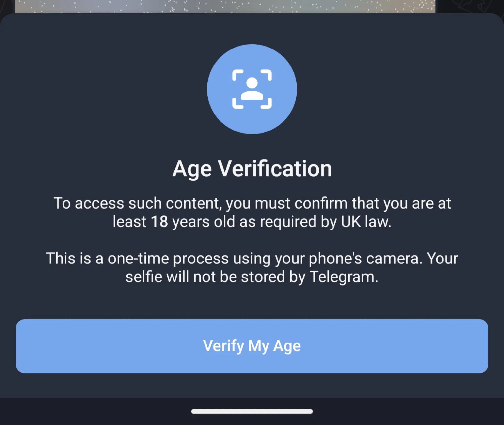Click the person silhouette inside scan frame
504x425 pixels.
tap(252, 89)
